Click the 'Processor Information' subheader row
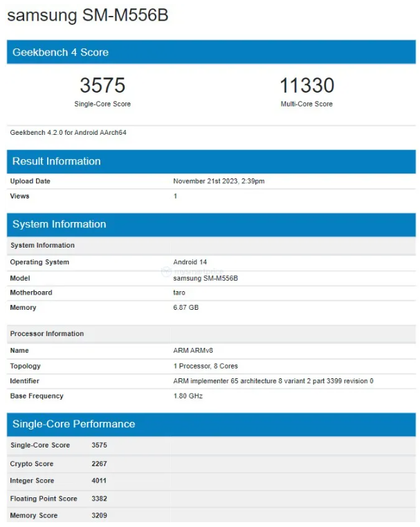This screenshot has height=527, width=420. click(x=211, y=334)
